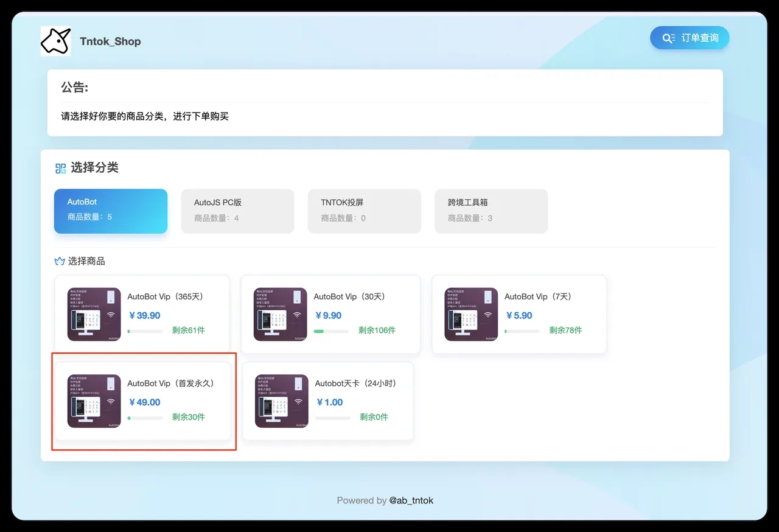Select the AutoBot Vip（365天）product title

click(x=166, y=297)
